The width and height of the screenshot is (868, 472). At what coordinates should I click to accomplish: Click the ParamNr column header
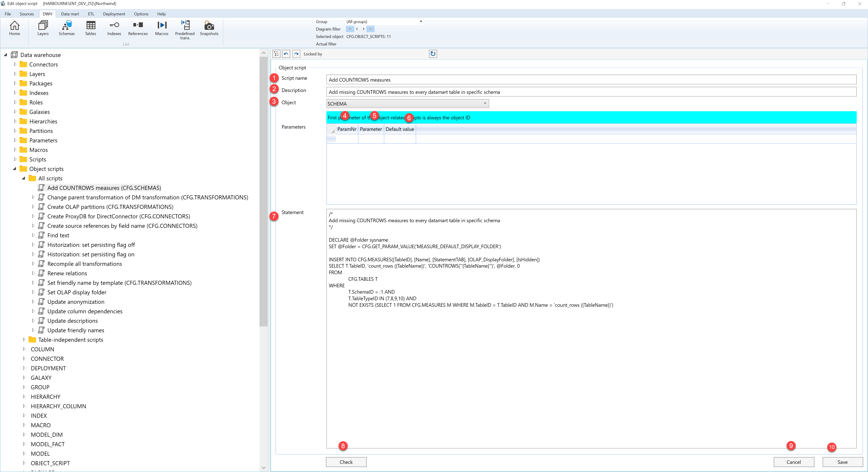[x=347, y=129]
